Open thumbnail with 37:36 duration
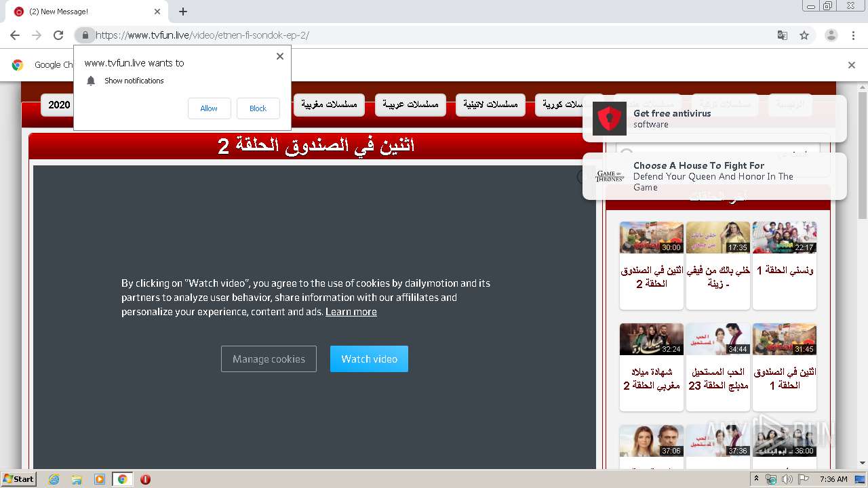This screenshot has width=868, height=488. [717, 441]
